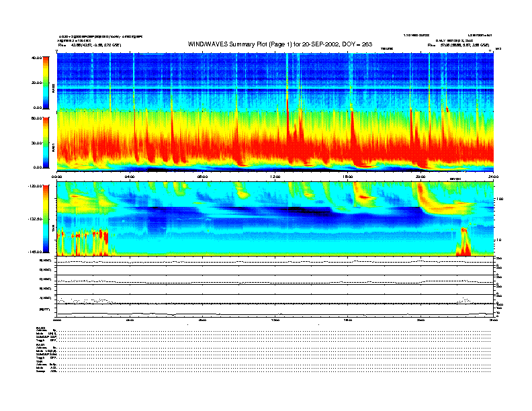Viewport: 532px width, 411px height.
Task: Click the 16:00 tick under the middle spectrogram
Action: [x=348, y=177]
